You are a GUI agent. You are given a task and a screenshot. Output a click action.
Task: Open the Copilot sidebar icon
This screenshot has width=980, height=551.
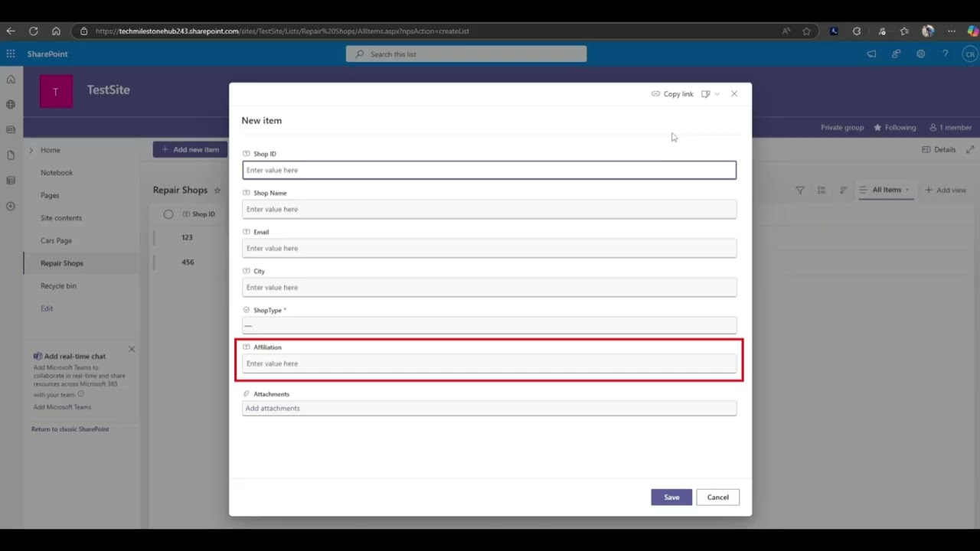coord(972,31)
